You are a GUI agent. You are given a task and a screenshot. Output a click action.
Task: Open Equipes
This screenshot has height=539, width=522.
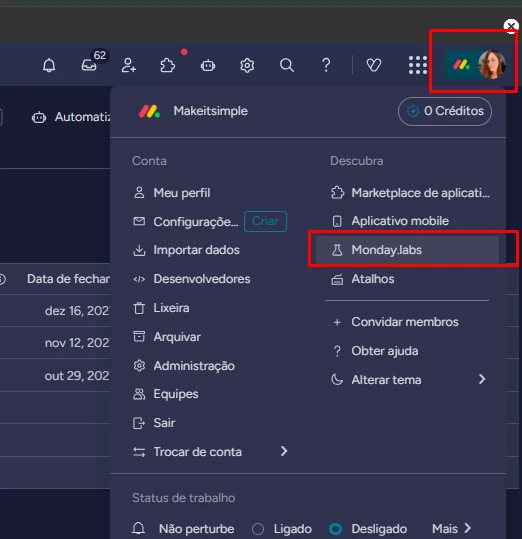point(165,394)
